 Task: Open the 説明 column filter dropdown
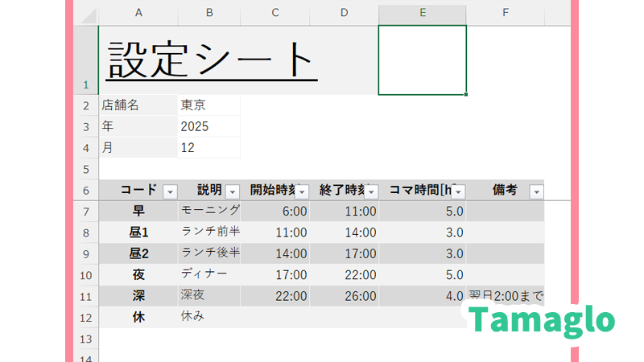[x=232, y=191]
